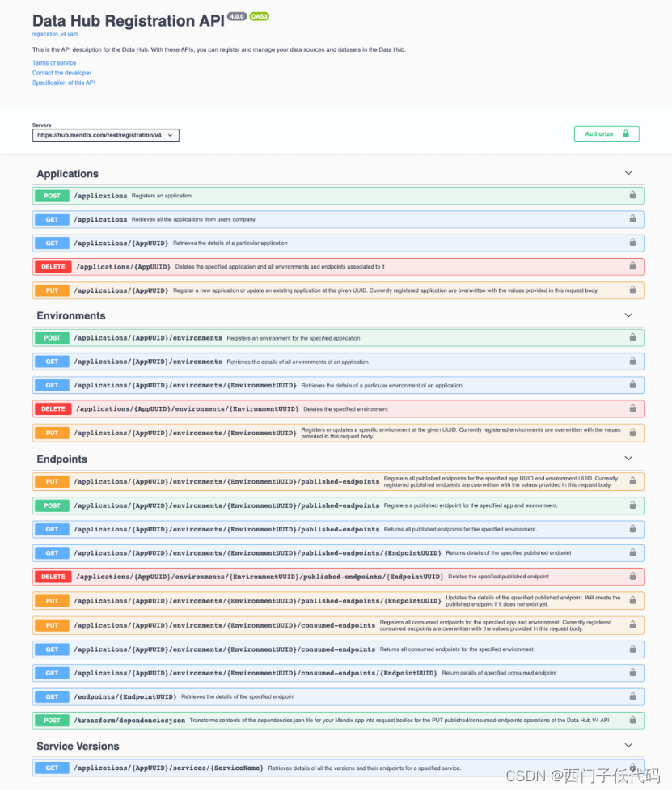This screenshot has width=672, height=791.
Task: Click path /transform/dependenciesjson
Action: pyautogui.click(x=129, y=721)
